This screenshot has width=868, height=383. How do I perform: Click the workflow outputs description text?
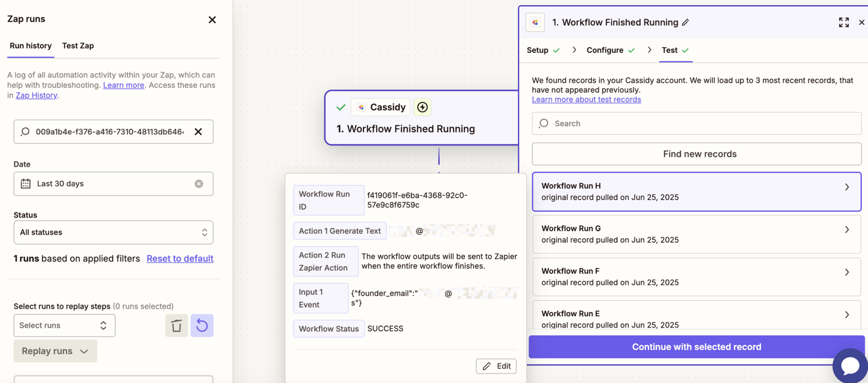click(x=440, y=261)
